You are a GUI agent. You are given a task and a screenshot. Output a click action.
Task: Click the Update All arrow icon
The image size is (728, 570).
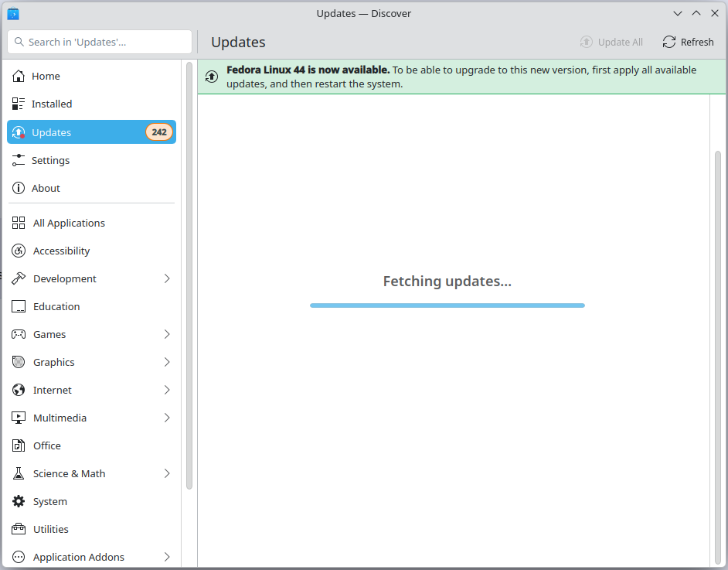pos(587,42)
